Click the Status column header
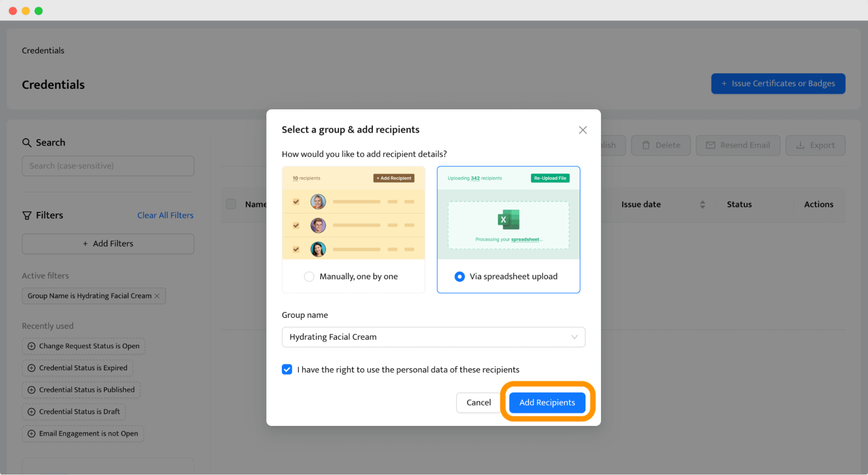 (x=739, y=205)
